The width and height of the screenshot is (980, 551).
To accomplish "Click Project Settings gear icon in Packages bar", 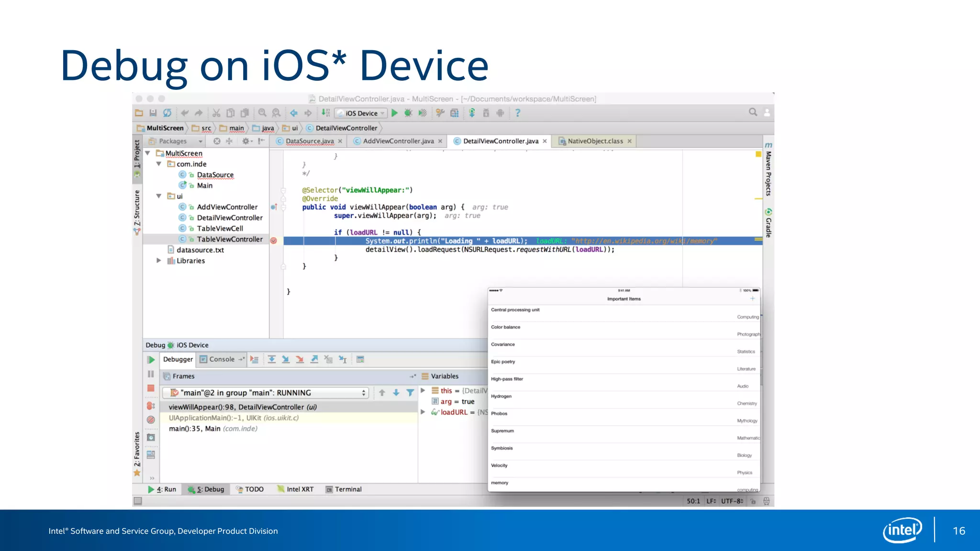I will [x=246, y=141].
